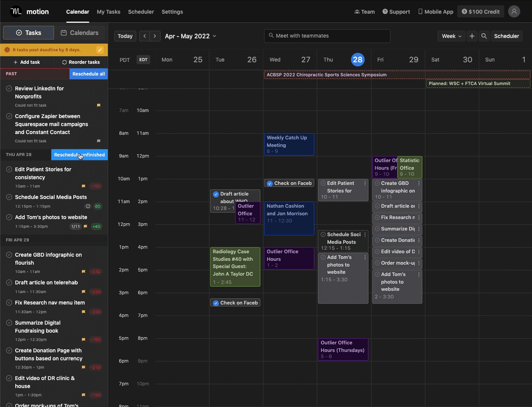Mark Review LinkedIn for Nonprofits complete
The image size is (532, 407).
pos(9,88)
